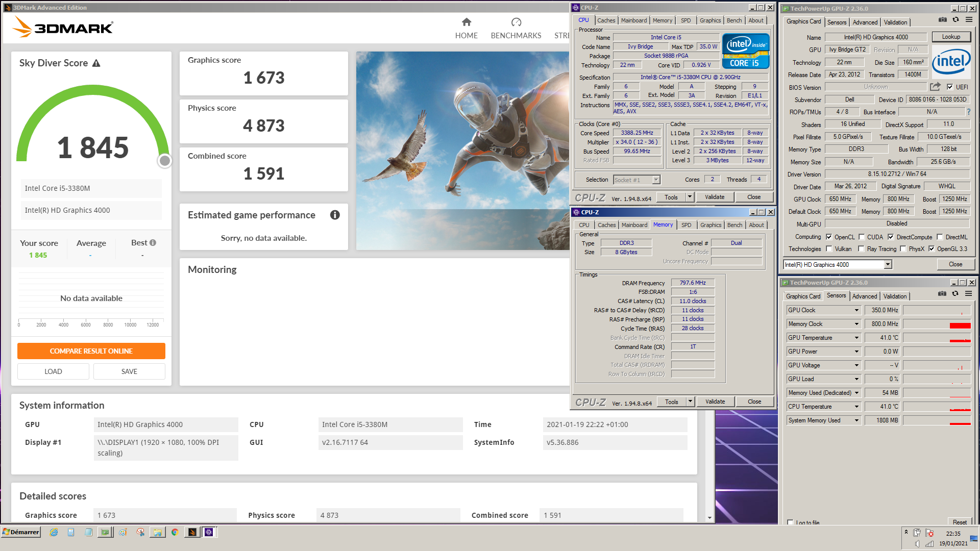Image resolution: width=980 pixels, height=551 pixels.
Task: Click the 3DMark vertical scrollbar down arrow
Action: (709, 518)
